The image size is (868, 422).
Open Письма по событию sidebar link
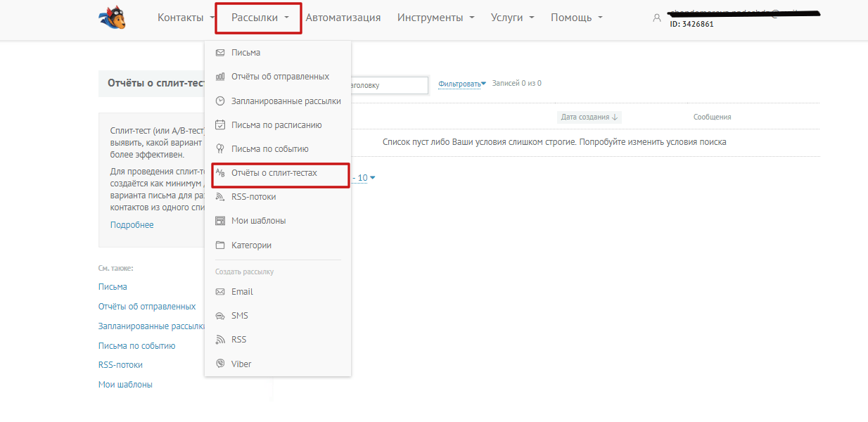pos(137,346)
